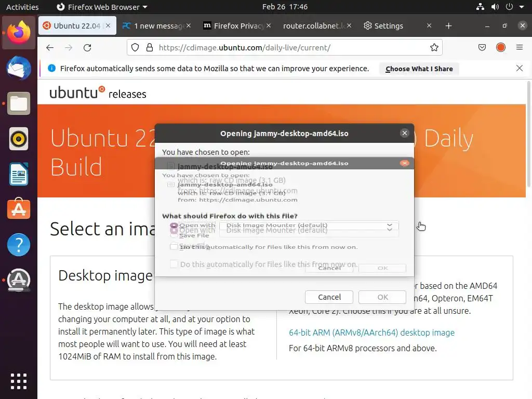Show Applications grid in the dock
532x399 pixels.
19,381
